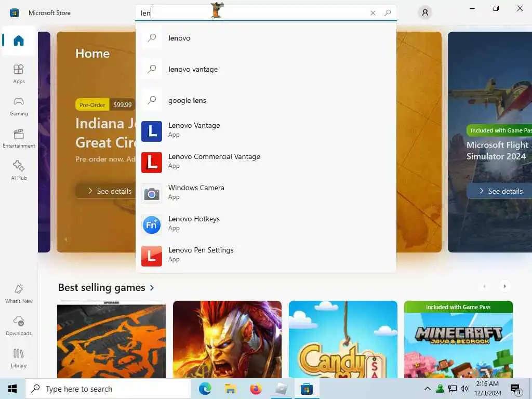
Task: Open the orange panther game tile
Action: 111,339
